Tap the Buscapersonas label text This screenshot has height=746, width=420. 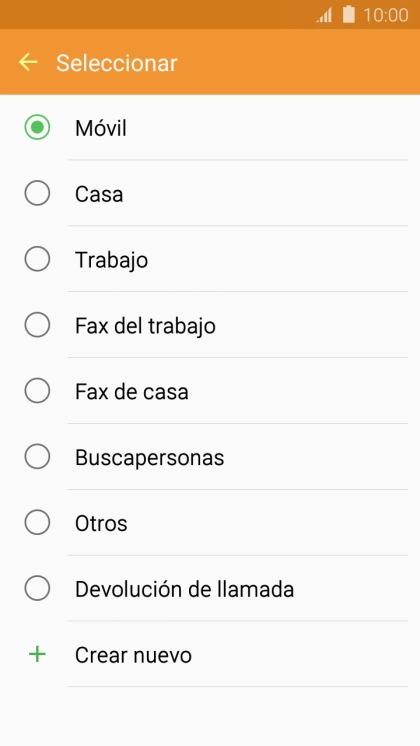tap(149, 458)
